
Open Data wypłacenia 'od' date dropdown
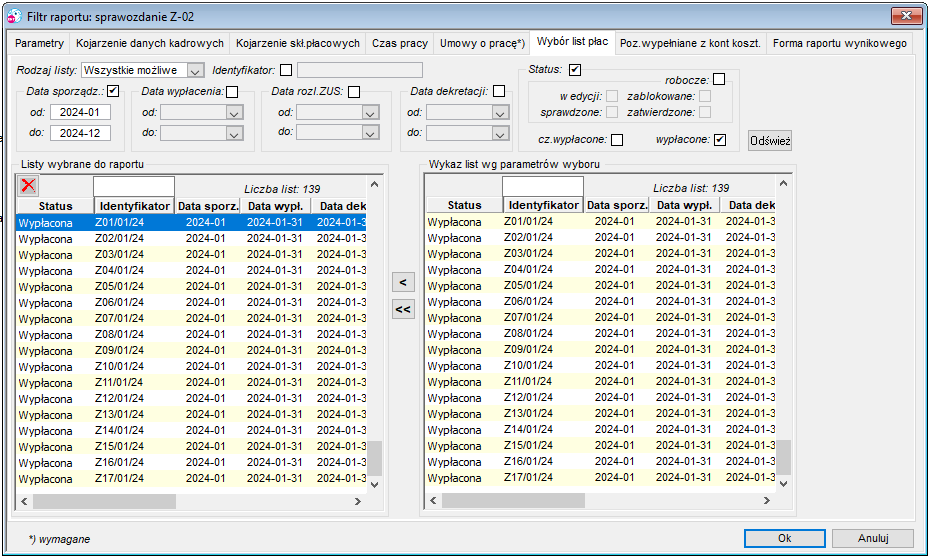(234, 113)
